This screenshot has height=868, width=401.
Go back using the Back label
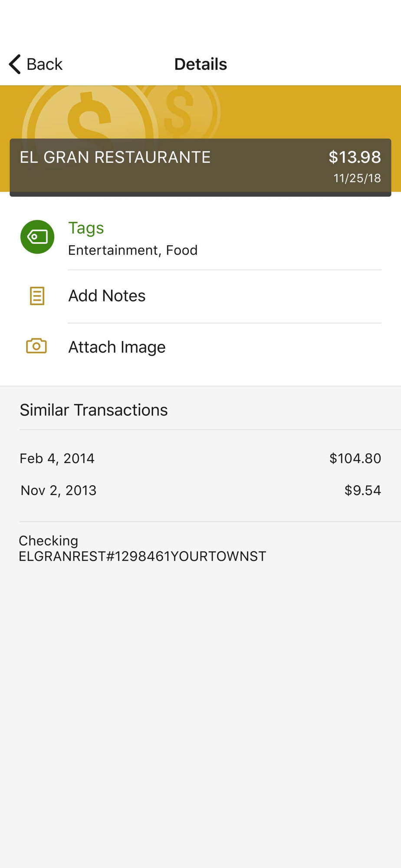(x=44, y=64)
